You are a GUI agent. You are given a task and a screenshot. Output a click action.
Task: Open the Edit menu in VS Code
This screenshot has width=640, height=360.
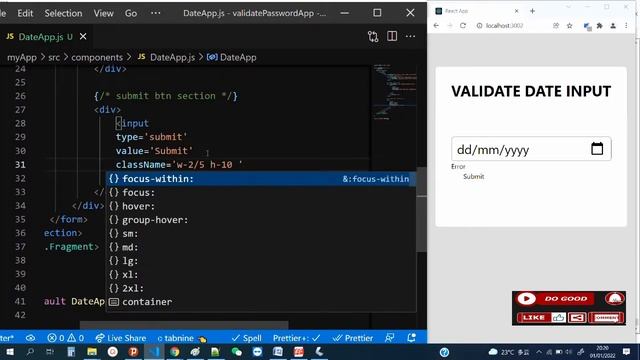[x=25, y=13]
